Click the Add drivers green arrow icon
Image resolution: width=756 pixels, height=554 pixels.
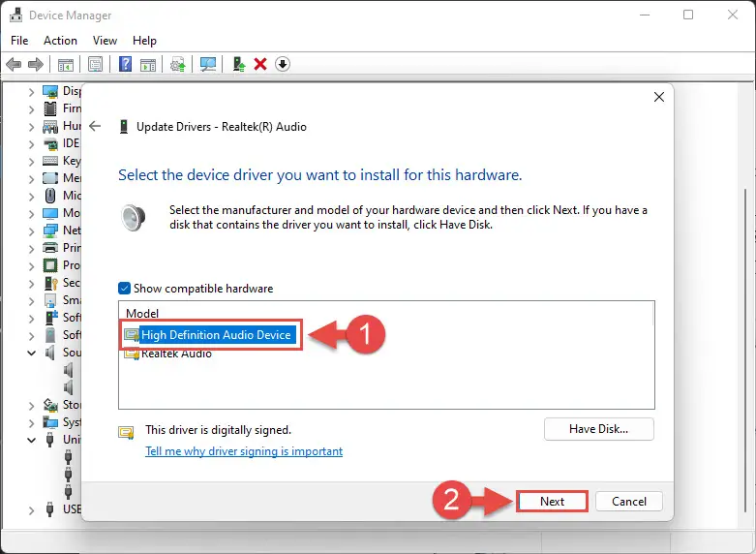(238, 64)
